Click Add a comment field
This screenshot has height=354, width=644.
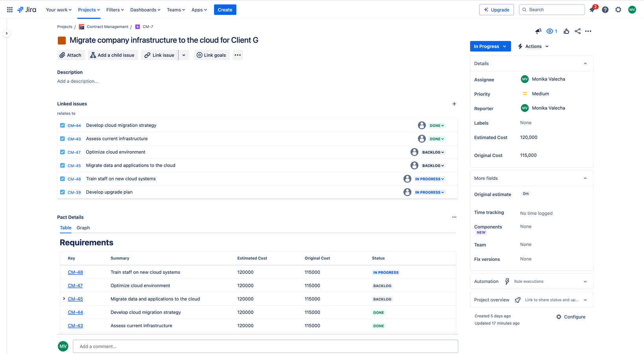tap(266, 347)
